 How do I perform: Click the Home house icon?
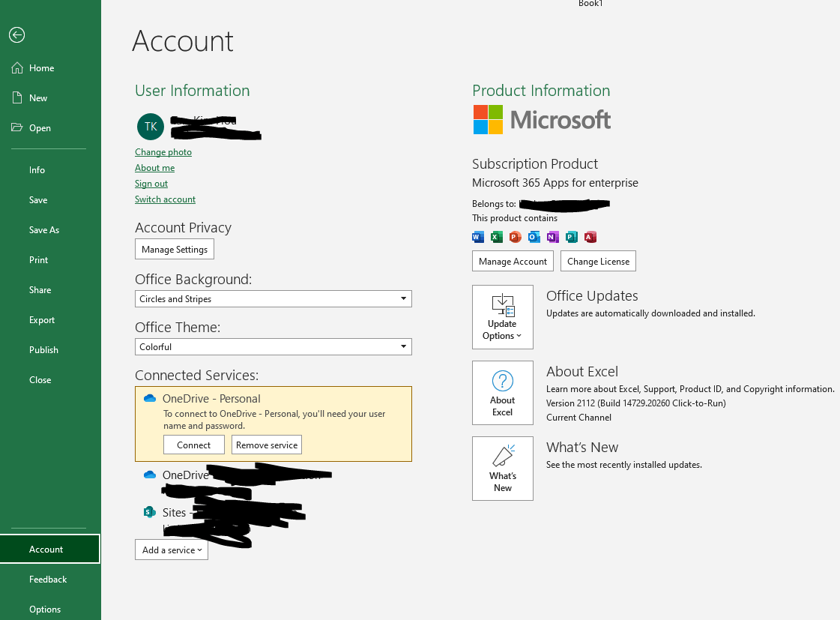click(x=17, y=68)
